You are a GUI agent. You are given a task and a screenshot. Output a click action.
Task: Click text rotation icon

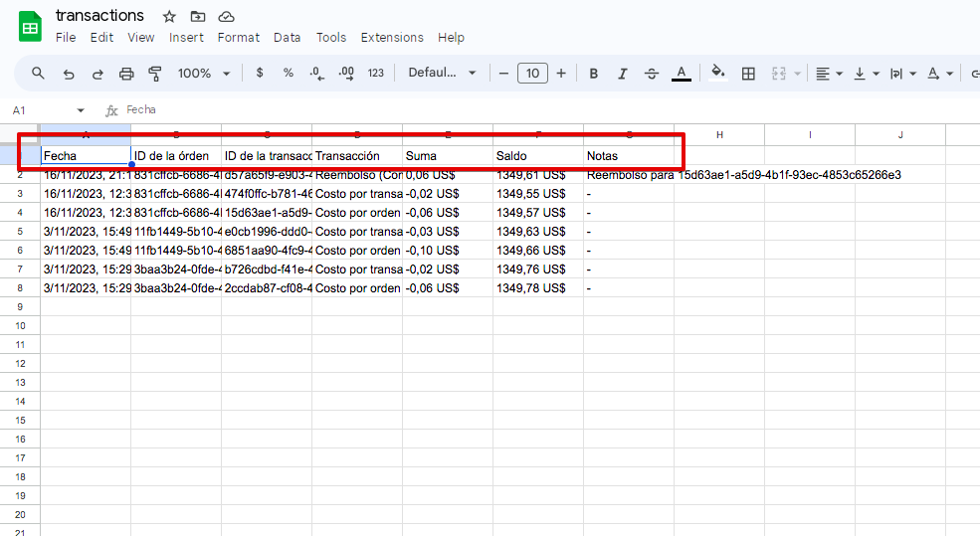tap(933, 74)
